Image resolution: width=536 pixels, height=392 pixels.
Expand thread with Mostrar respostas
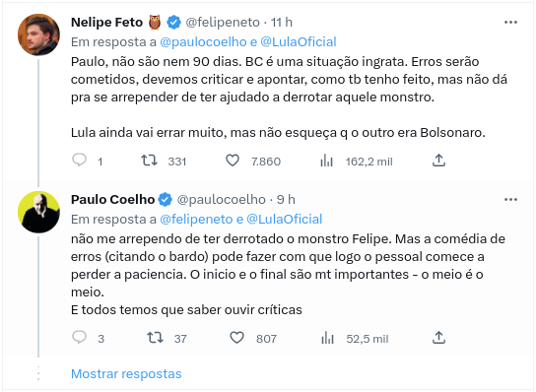pos(126,374)
